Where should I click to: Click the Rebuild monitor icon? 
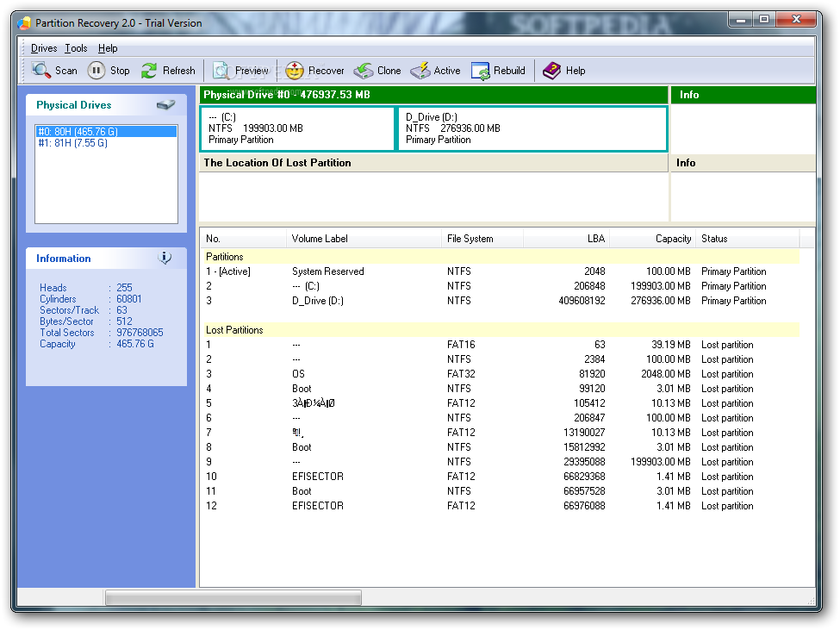(481, 70)
